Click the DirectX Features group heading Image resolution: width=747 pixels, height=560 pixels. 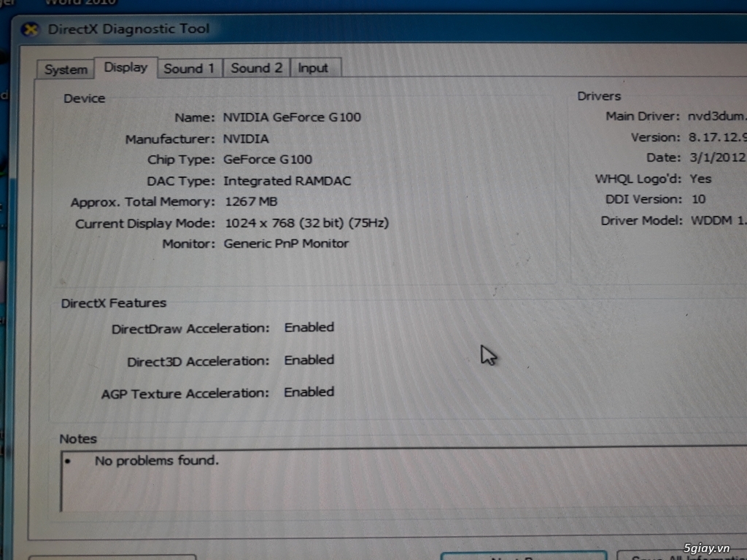click(x=113, y=303)
